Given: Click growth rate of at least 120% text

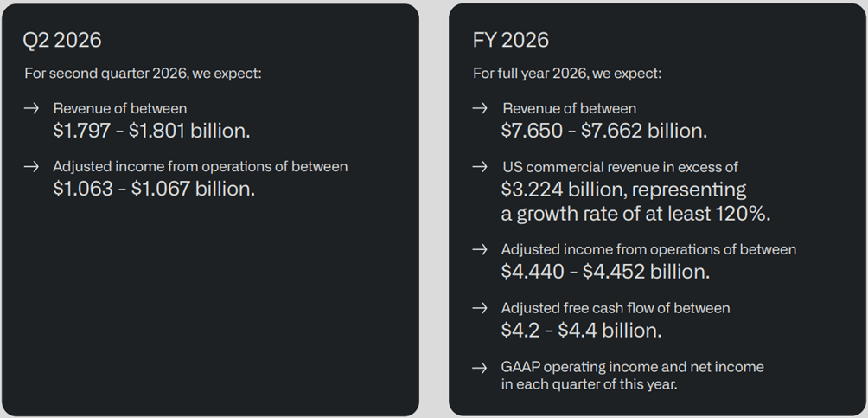Looking at the screenshot, I should pos(643,215).
